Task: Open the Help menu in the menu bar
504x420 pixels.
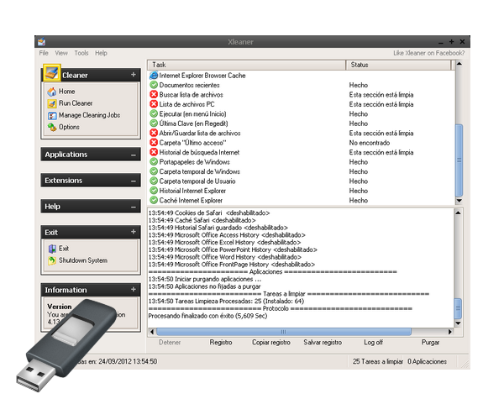Action: click(101, 53)
